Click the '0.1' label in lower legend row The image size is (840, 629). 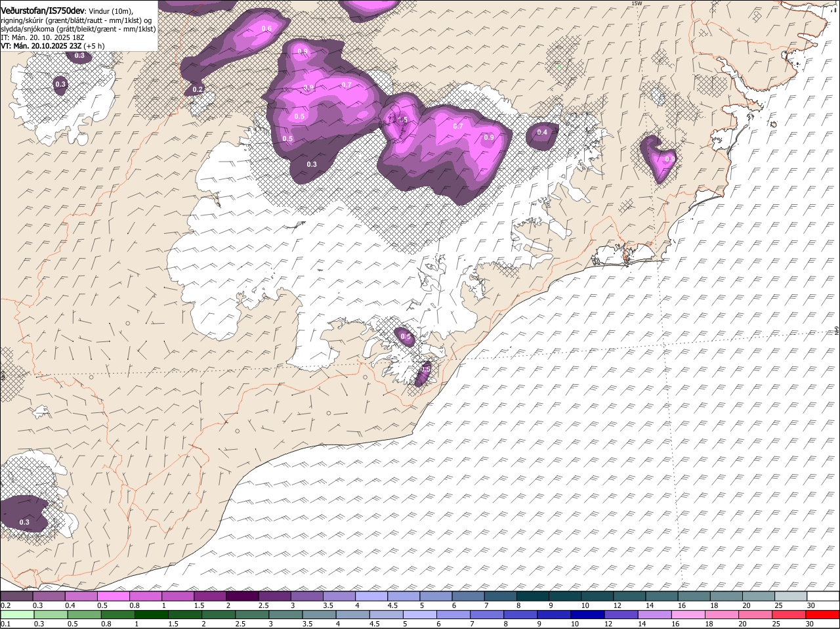[5, 624]
